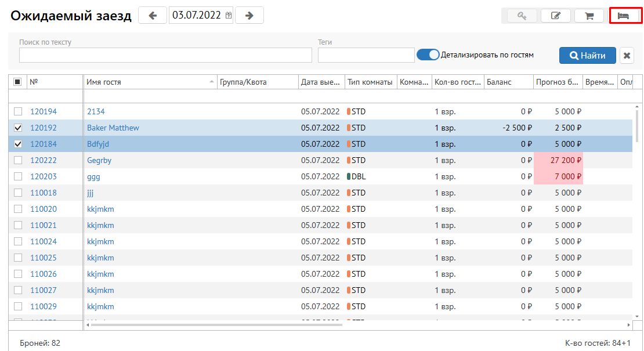
Task: Click the bed icon button
Action: [624, 16]
